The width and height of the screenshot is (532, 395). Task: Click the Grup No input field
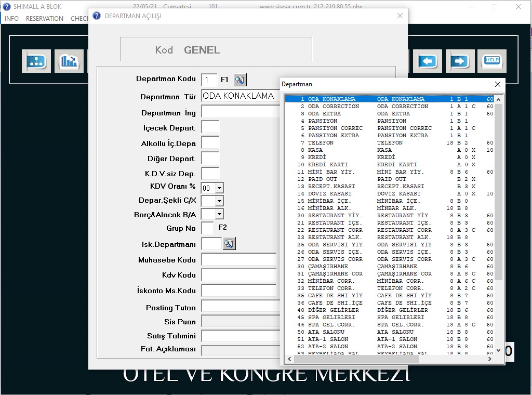[x=207, y=228]
